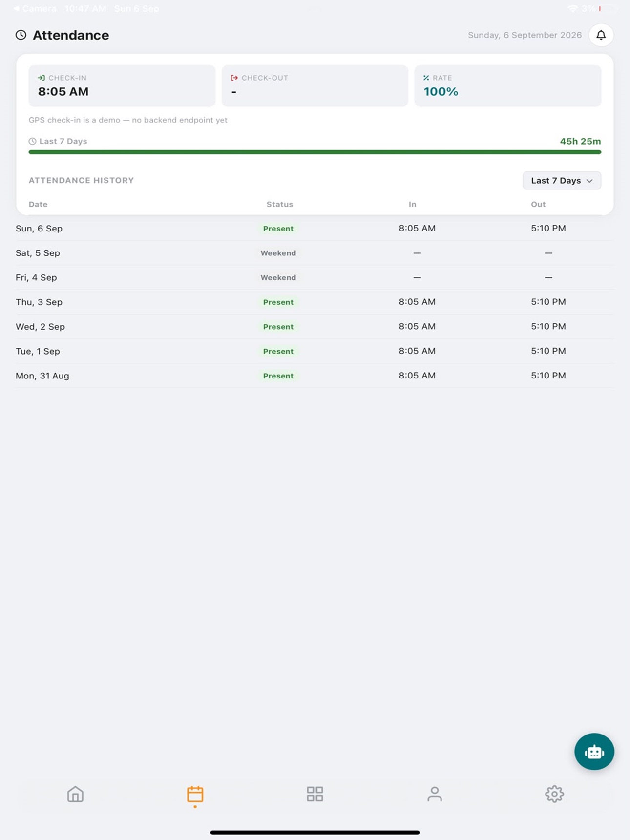Click the Sunday, 6 September 2026 date text
The height and width of the screenshot is (840, 630).
click(x=525, y=35)
